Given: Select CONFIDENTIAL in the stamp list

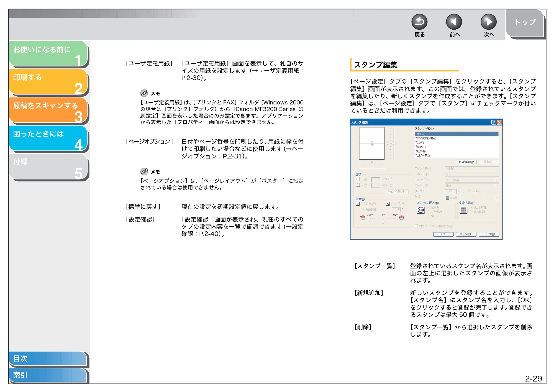Looking at the screenshot, I should 457,138.
